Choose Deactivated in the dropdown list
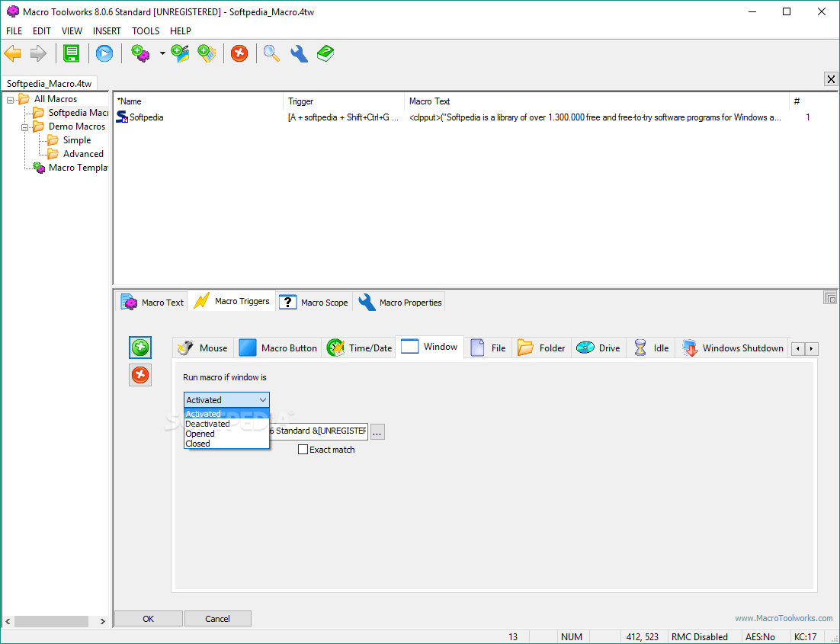This screenshot has width=840, height=644. pyautogui.click(x=226, y=424)
